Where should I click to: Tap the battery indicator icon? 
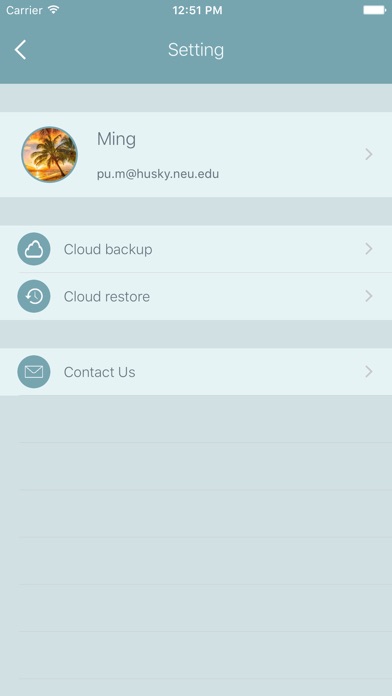(374, 10)
